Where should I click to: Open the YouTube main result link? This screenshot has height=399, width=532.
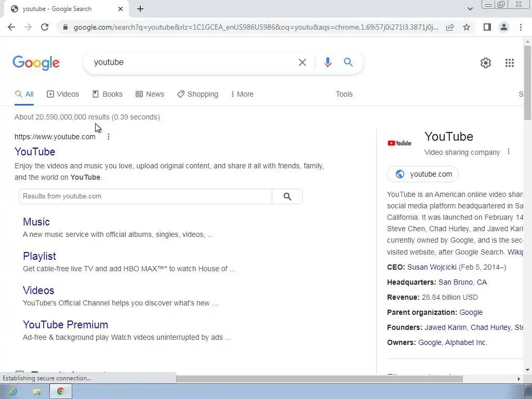[x=35, y=152]
